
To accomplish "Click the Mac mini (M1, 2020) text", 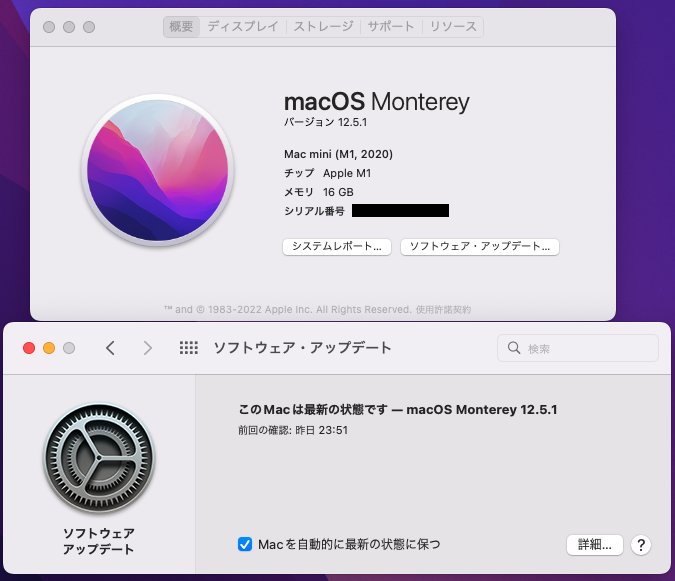I will 338,154.
